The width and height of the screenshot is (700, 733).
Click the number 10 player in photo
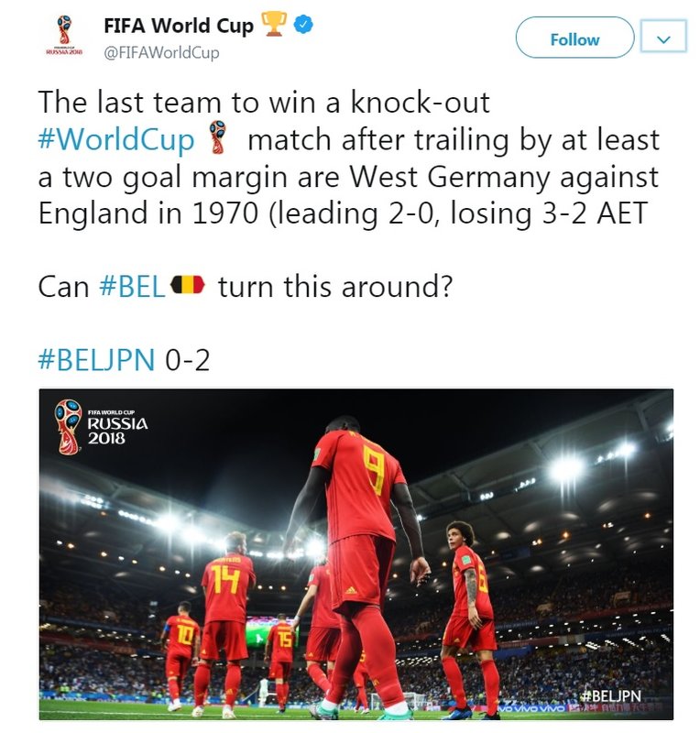(x=180, y=654)
